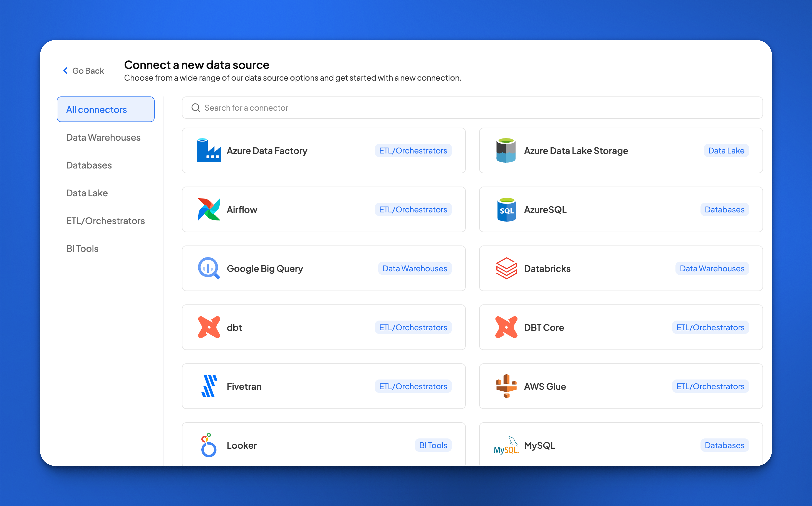Open the BI Tools category
This screenshot has width=812, height=506.
point(82,248)
